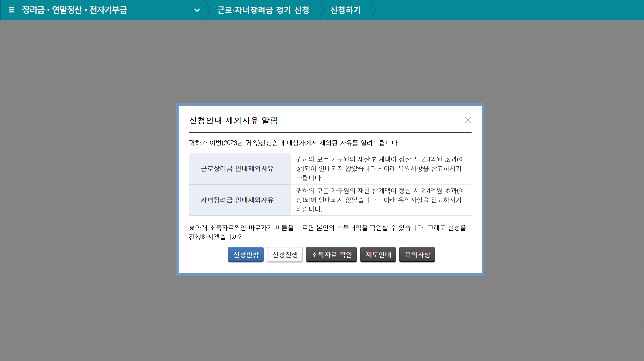Check precautions by clicking 유의사항
The width and height of the screenshot is (644, 361).
point(417,255)
